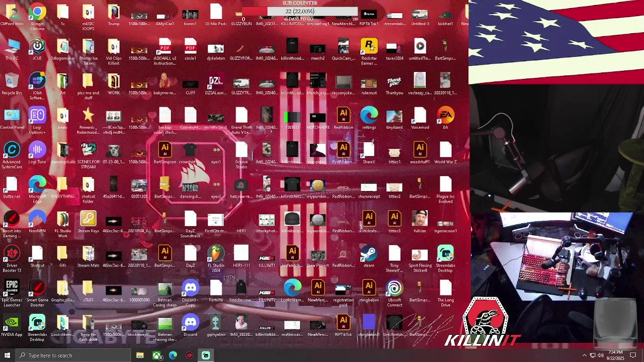Select the Discord - Copy shortcut
Screen dimensions: 644x362
[x=190, y=293]
